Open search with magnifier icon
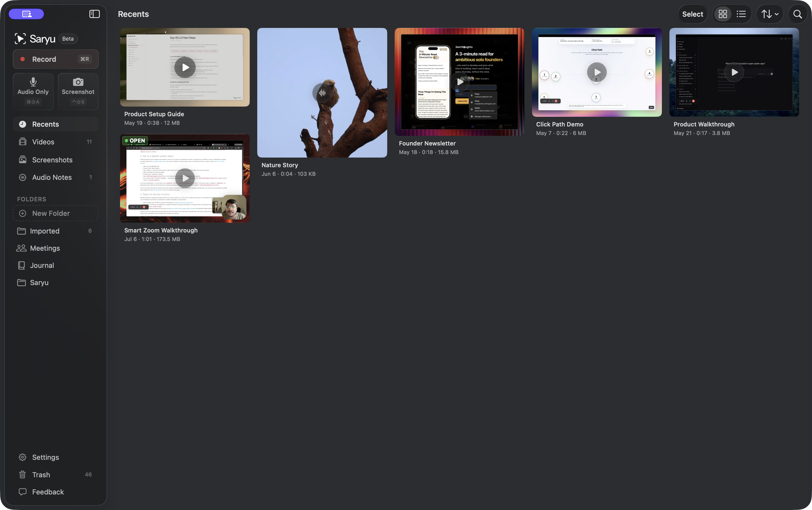 [x=797, y=14]
